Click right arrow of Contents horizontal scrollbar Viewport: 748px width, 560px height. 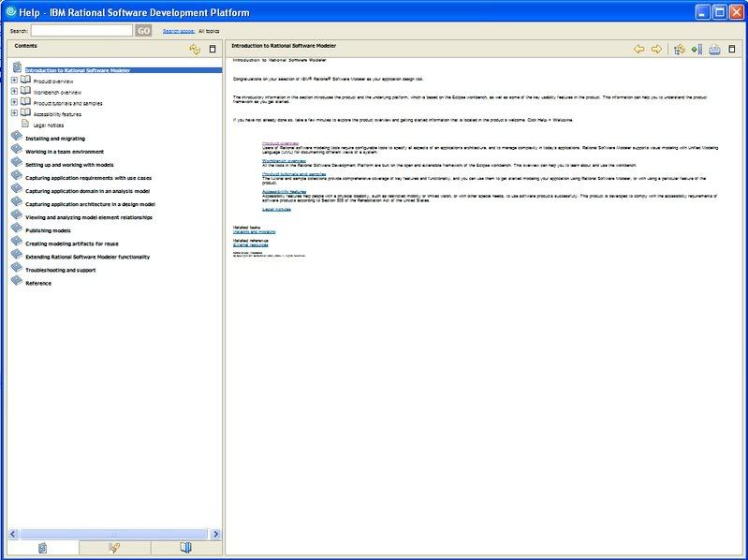[215, 534]
